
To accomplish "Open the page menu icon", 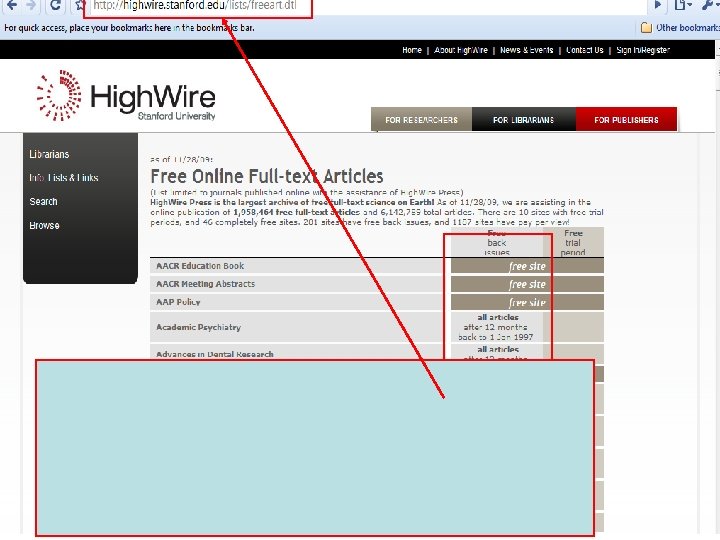I will coord(682,6).
